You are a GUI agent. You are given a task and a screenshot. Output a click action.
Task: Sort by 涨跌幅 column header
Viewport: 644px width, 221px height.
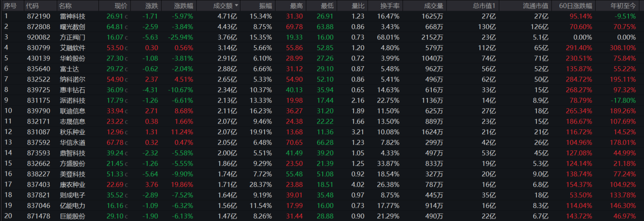tap(183, 6)
